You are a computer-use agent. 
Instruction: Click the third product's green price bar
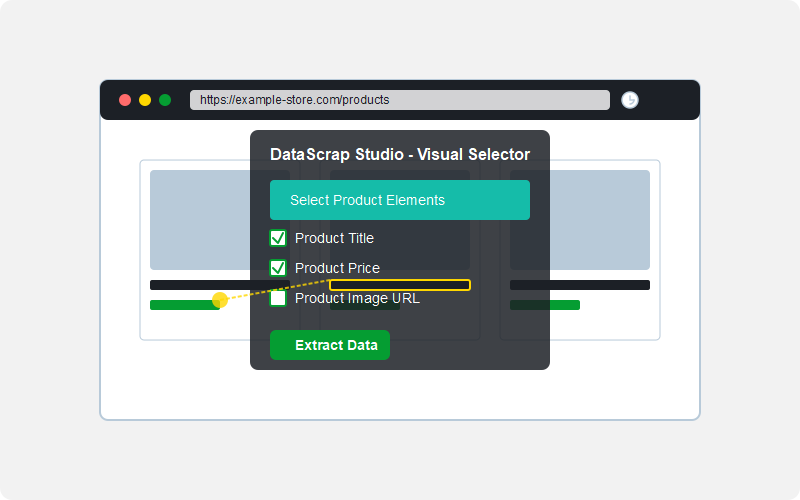(x=545, y=305)
